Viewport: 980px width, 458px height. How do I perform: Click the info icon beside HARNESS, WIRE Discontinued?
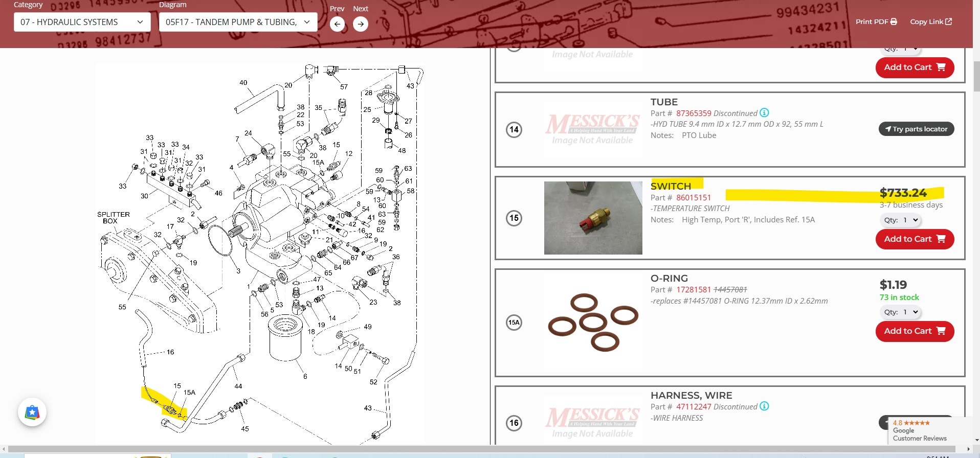[764, 406]
